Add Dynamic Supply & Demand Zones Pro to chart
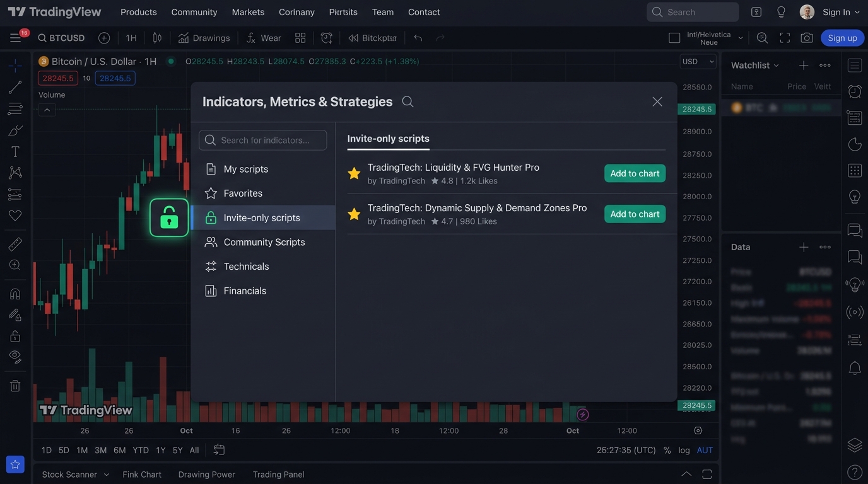868x484 pixels. [635, 214]
